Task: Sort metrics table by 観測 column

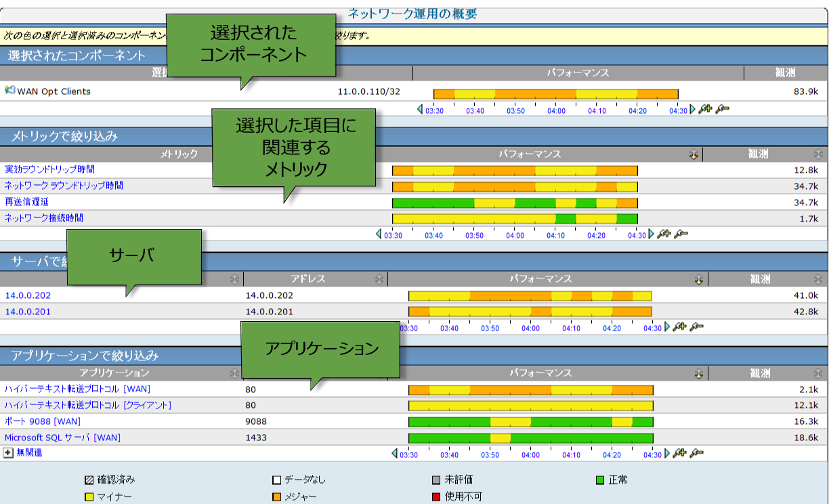Action: [818, 154]
